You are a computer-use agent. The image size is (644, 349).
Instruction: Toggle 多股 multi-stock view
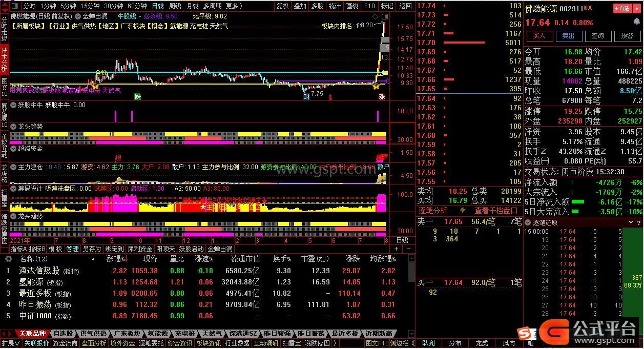(317, 6)
